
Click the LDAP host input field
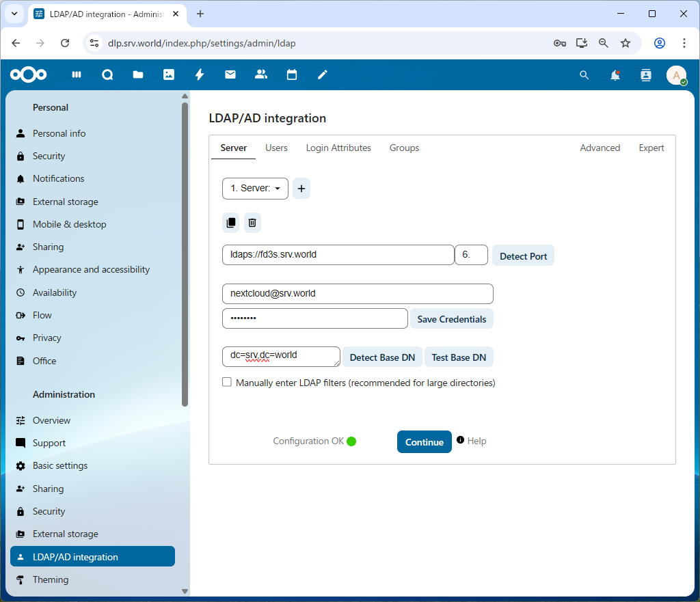point(338,255)
